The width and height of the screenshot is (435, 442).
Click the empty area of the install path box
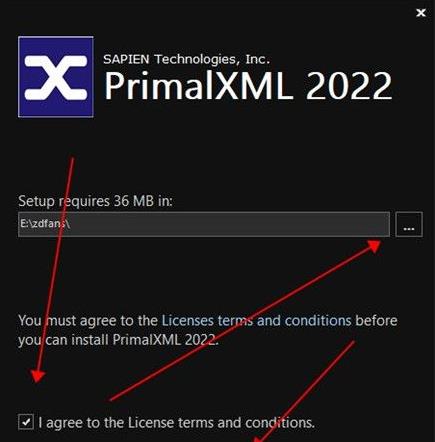click(233, 224)
